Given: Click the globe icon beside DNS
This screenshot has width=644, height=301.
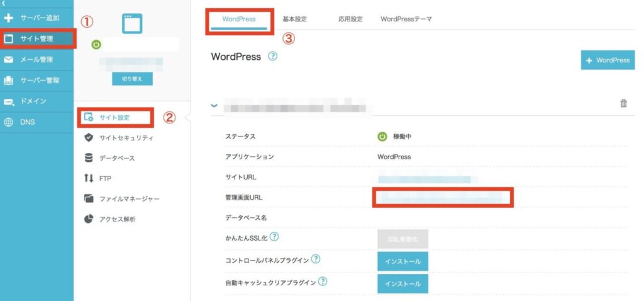Looking at the screenshot, I should tap(8, 122).
